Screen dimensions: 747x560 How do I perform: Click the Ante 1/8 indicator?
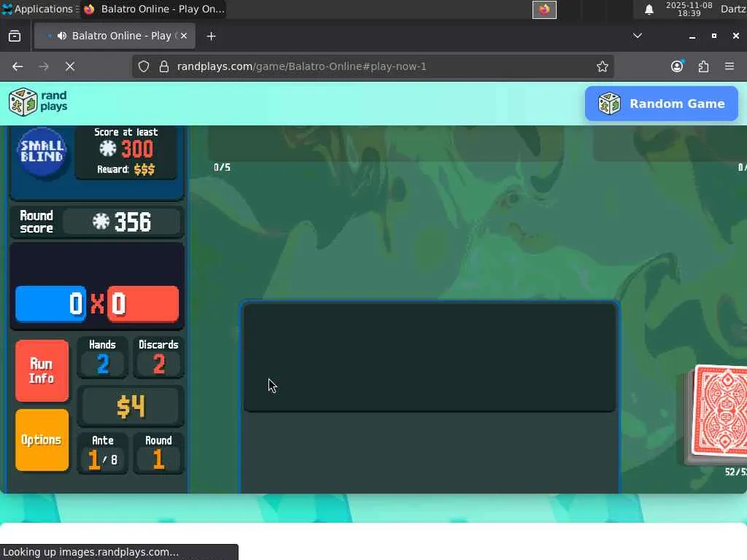(102, 459)
